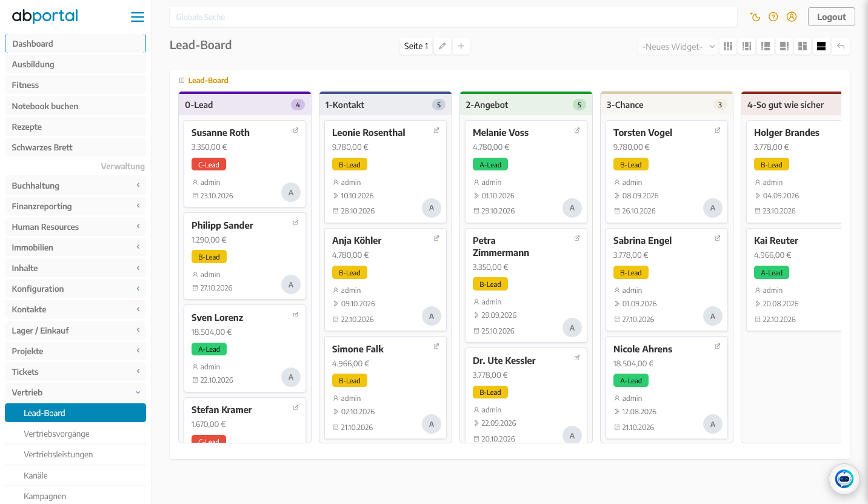Expand the Buchhaltung sidebar section
Screen dimensions: 868x504
coord(75,186)
